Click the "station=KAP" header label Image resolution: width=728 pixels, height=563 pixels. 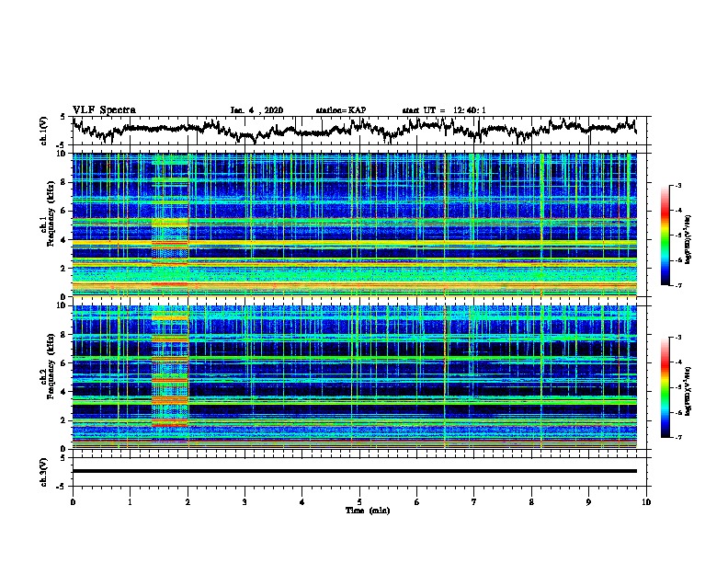click(x=341, y=110)
